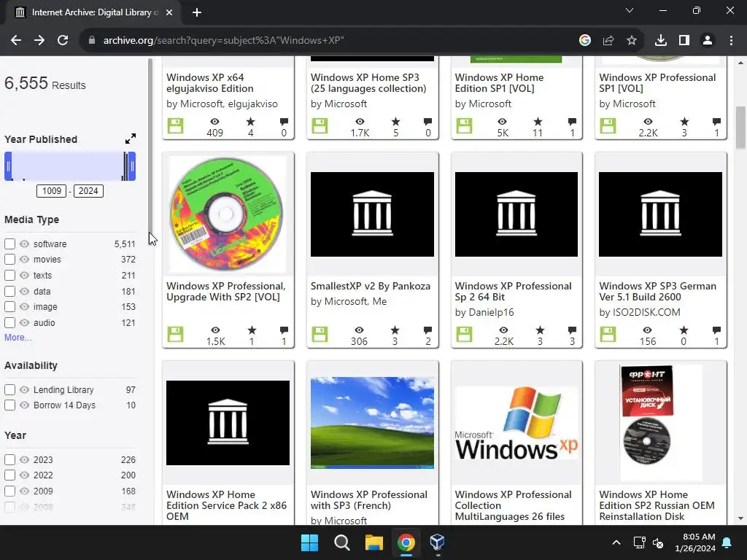This screenshot has width=747, height=560.
Task: Check the texts media type
Action: [9, 275]
